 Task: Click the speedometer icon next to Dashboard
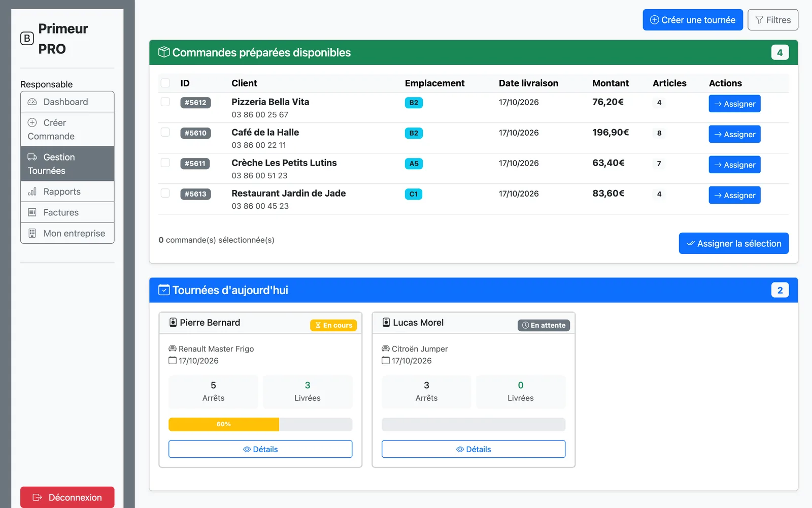click(32, 102)
